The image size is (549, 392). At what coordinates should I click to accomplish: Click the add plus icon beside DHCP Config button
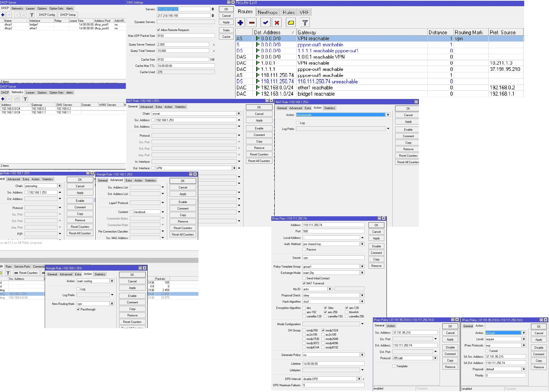tap(3, 15)
